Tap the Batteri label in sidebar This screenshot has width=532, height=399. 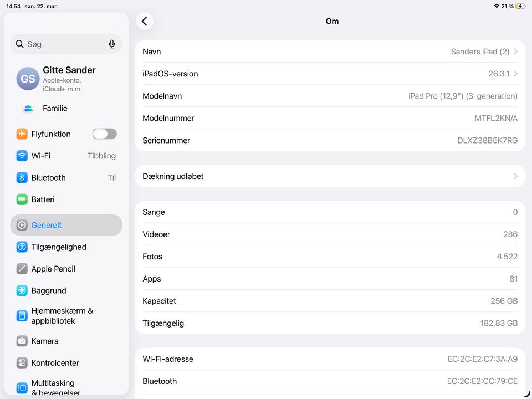[43, 199]
